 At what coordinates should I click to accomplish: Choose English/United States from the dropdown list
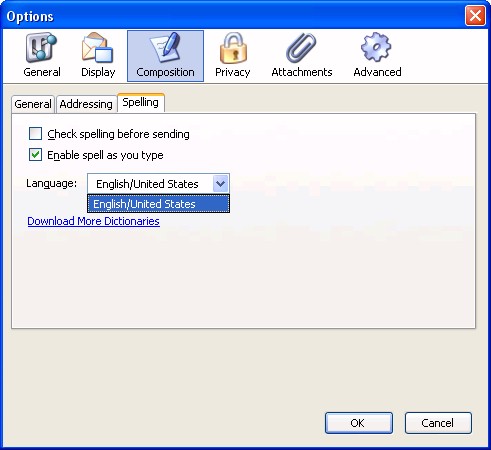tap(158, 204)
